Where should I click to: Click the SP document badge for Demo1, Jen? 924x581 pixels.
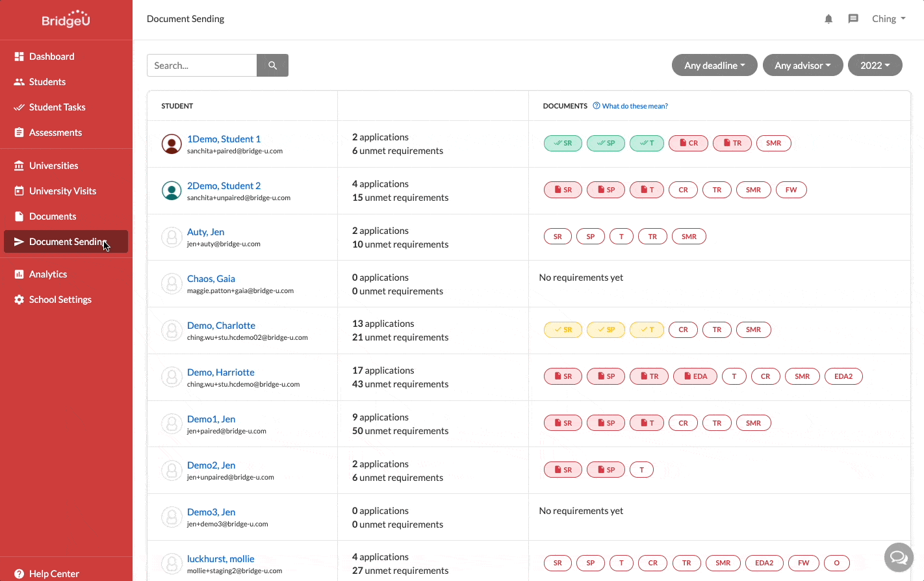point(606,423)
